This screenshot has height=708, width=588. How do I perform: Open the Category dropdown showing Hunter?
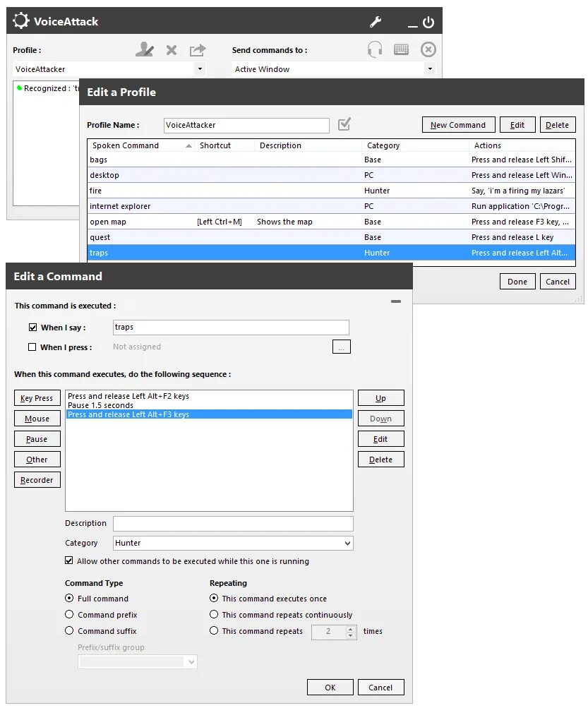349,543
